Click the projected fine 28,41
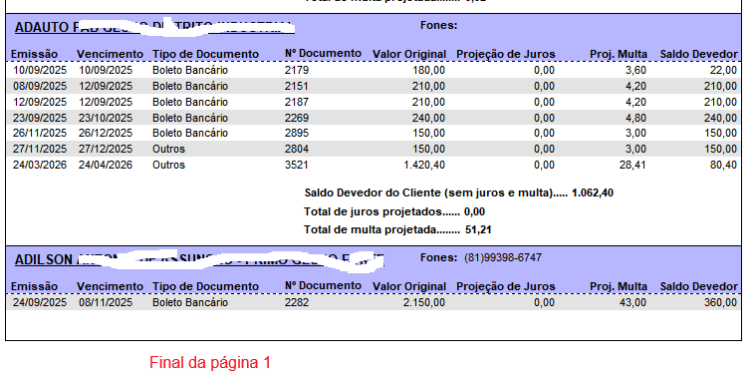The width and height of the screenshot is (750, 377). (634, 165)
